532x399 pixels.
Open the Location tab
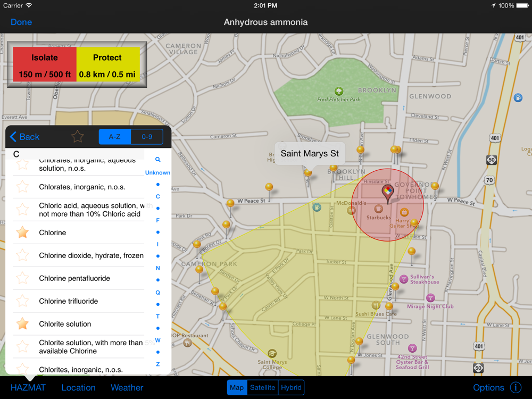tap(78, 387)
